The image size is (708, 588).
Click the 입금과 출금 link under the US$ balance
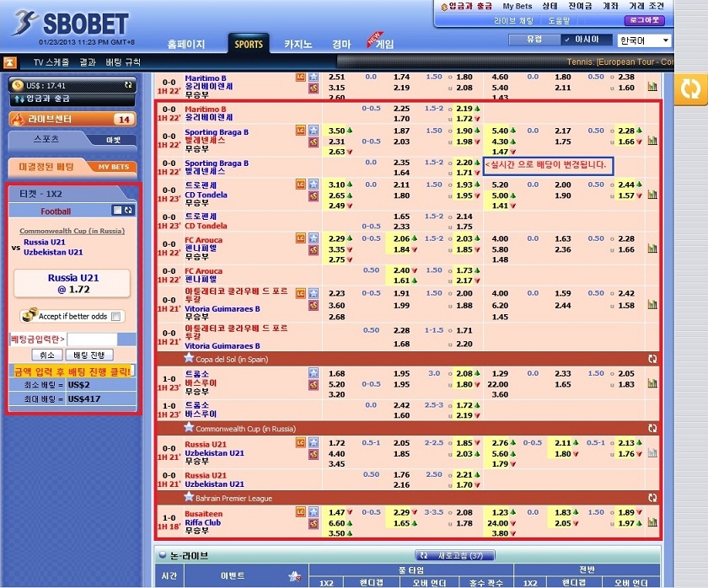[x=48, y=99]
